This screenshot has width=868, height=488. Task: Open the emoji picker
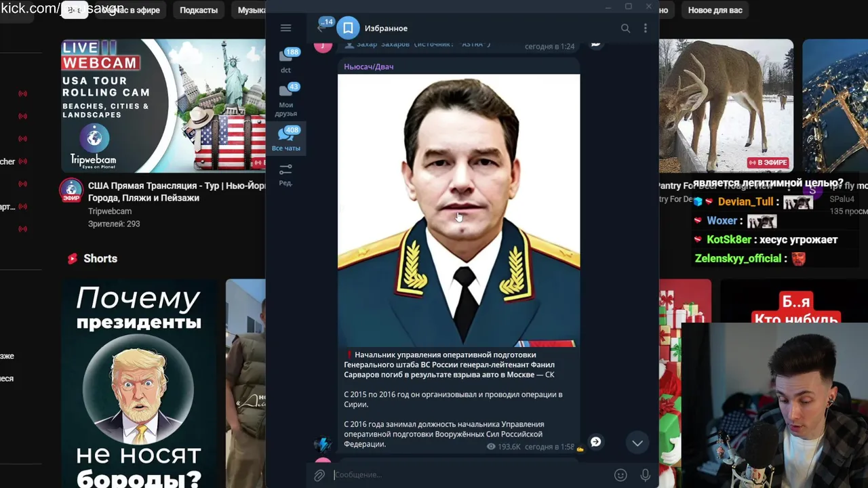[620, 475]
